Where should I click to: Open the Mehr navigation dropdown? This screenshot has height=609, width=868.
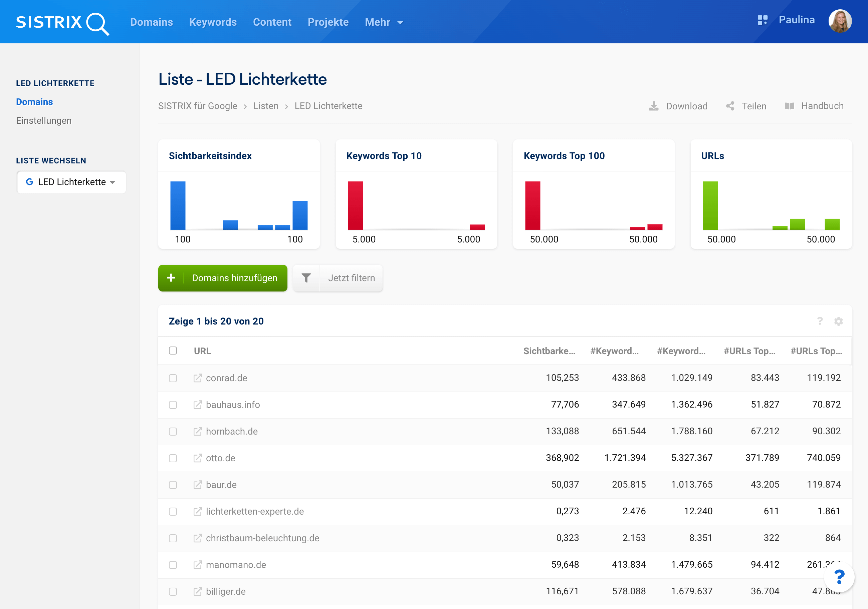(385, 22)
